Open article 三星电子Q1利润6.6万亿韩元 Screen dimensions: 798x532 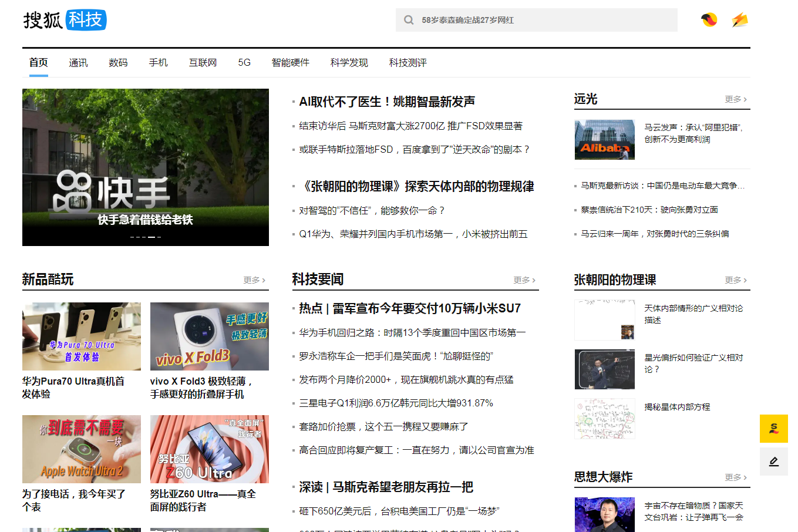click(396, 403)
